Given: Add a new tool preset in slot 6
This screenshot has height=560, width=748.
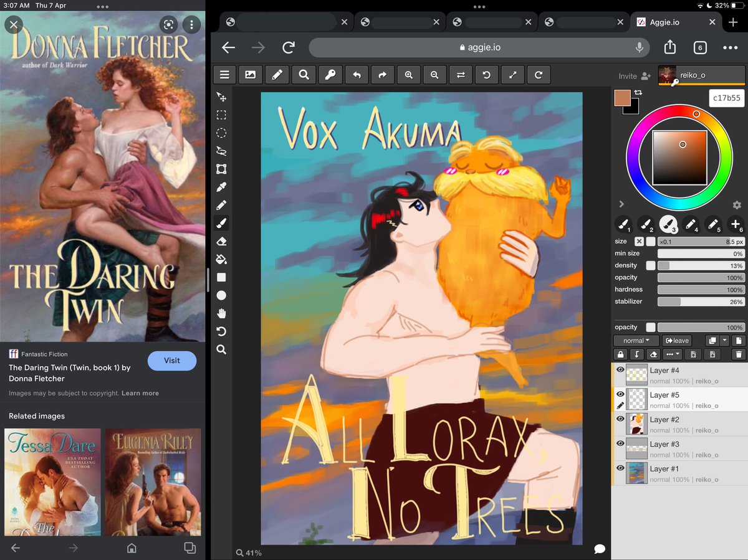Looking at the screenshot, I should pos(736,224).
